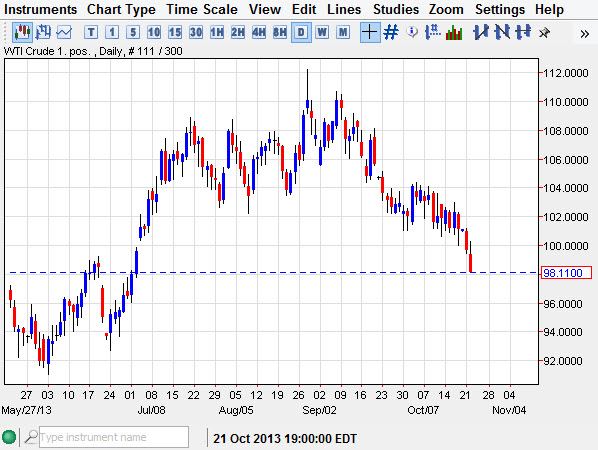598x450 pixels.
Task: Switch to 30-minute time scale
Action: (196, 32)
